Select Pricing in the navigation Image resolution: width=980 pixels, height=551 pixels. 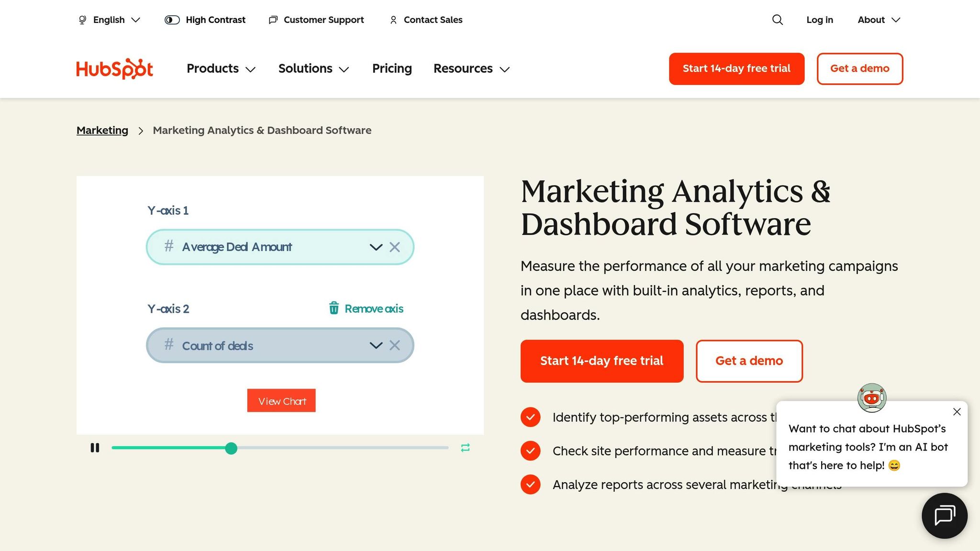(391, 69)
